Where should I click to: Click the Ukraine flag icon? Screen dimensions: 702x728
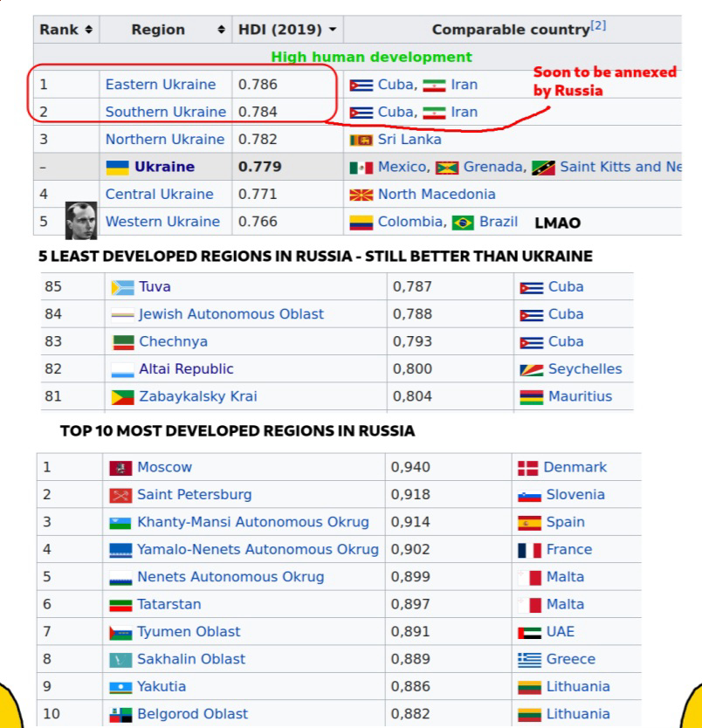pos(118,167)
